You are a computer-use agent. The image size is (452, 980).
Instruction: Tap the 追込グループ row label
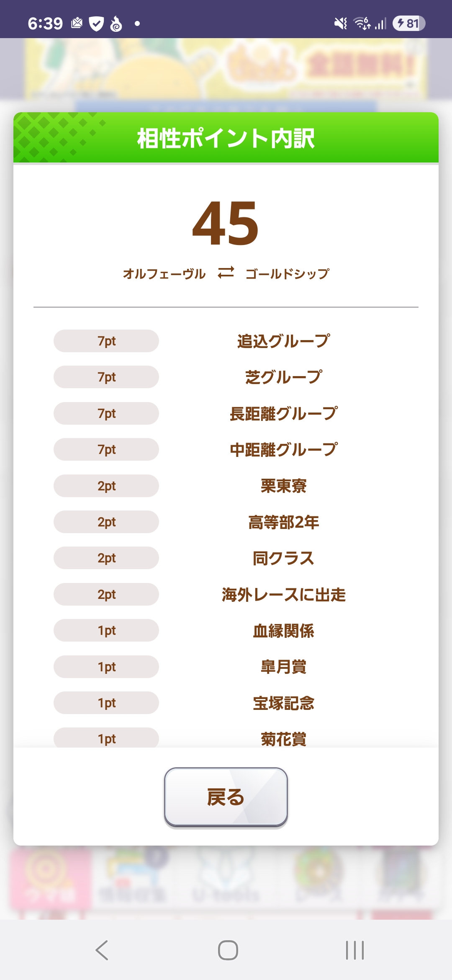[x=283, y=341]
